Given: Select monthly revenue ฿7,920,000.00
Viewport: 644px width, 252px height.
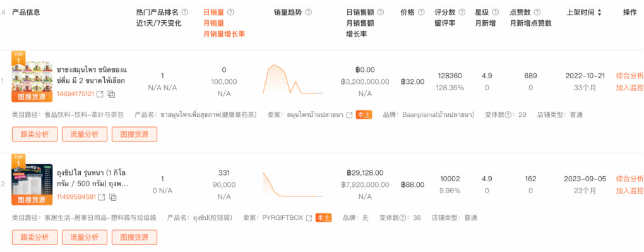Looking at the screenshot, I should [x=365, y=185].
